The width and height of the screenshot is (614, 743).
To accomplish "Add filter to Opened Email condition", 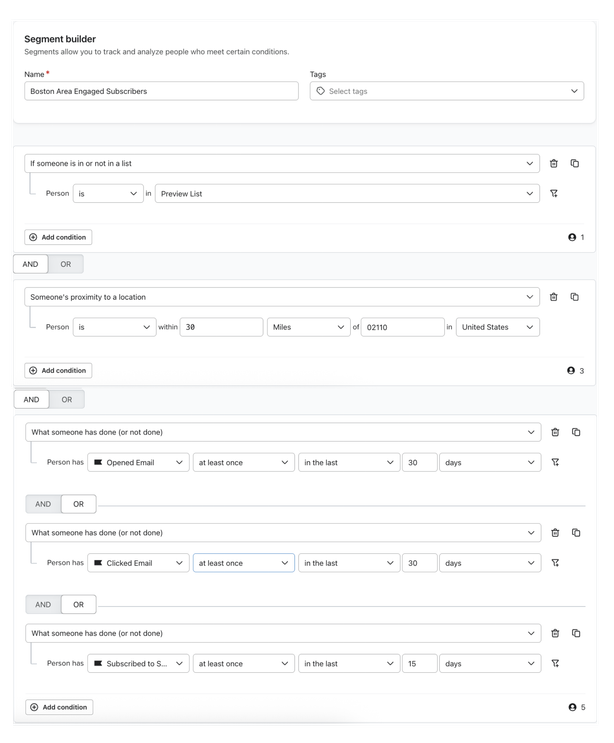I will click(555, 462).
